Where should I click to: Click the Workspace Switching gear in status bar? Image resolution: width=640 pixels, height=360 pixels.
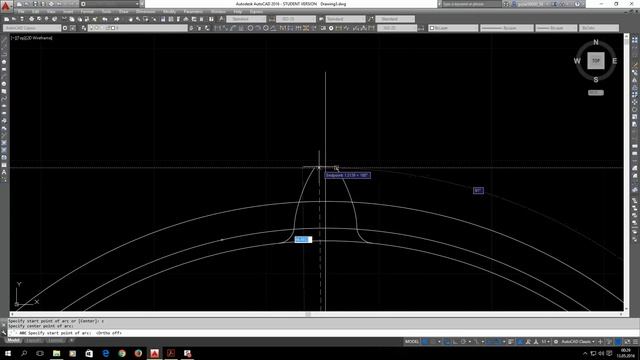tap(556, 342)
